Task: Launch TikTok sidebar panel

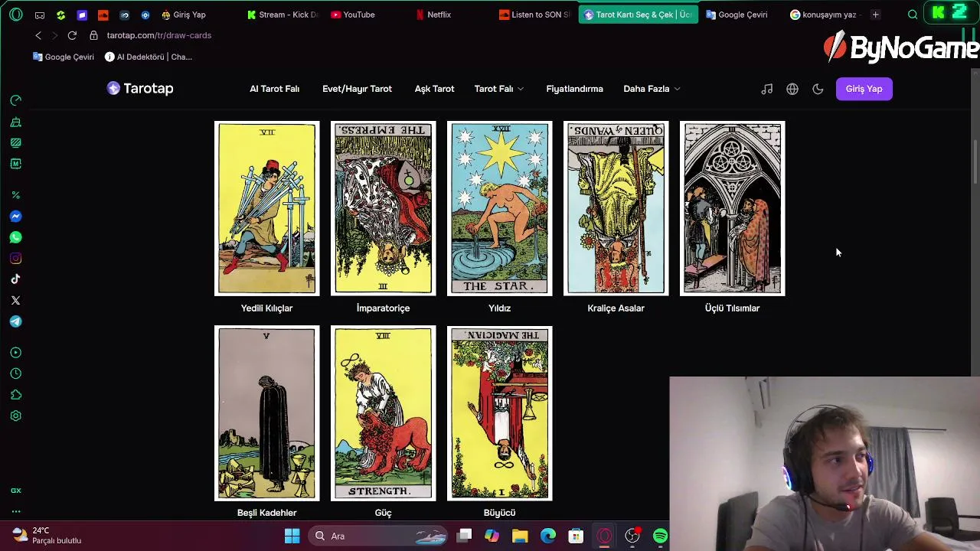Action: click(15, 279)
